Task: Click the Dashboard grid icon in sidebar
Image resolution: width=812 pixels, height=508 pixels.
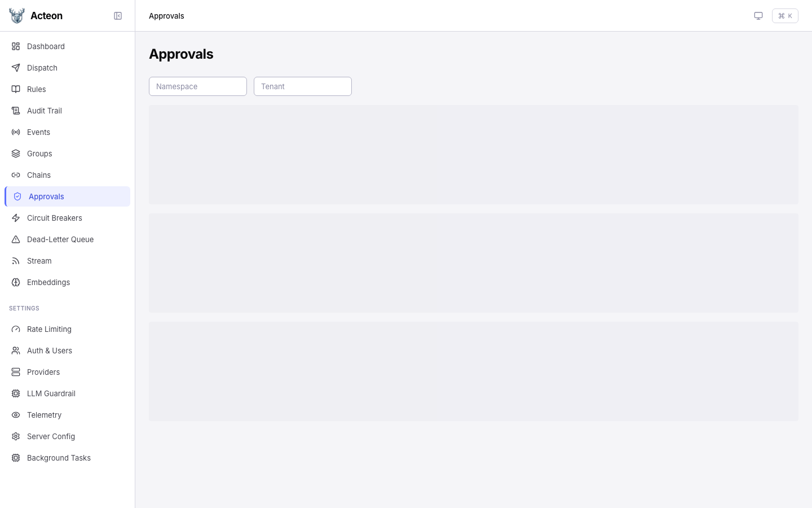Action: (16, 46)
